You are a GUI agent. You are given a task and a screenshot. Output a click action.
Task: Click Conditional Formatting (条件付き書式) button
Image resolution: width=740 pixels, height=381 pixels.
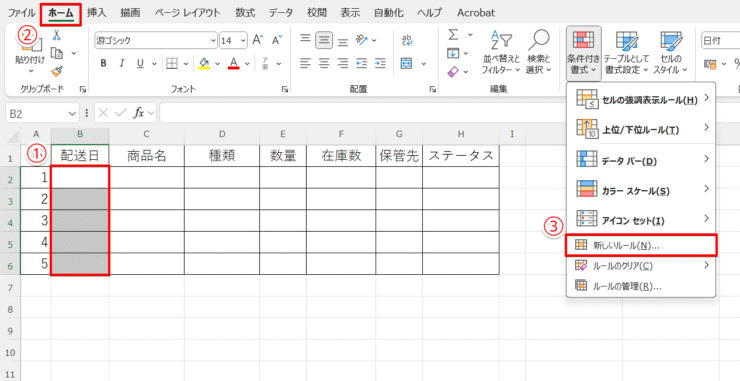point(583,52)
